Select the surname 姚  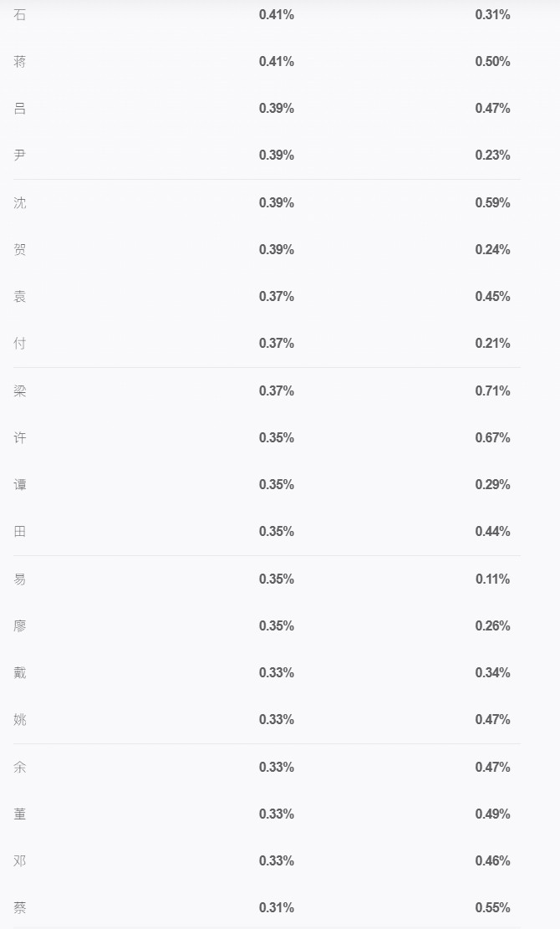19,720
